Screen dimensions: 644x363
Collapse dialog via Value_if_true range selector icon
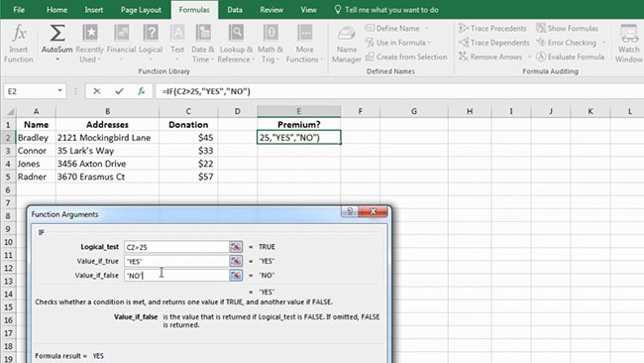[x=236, y=261]
